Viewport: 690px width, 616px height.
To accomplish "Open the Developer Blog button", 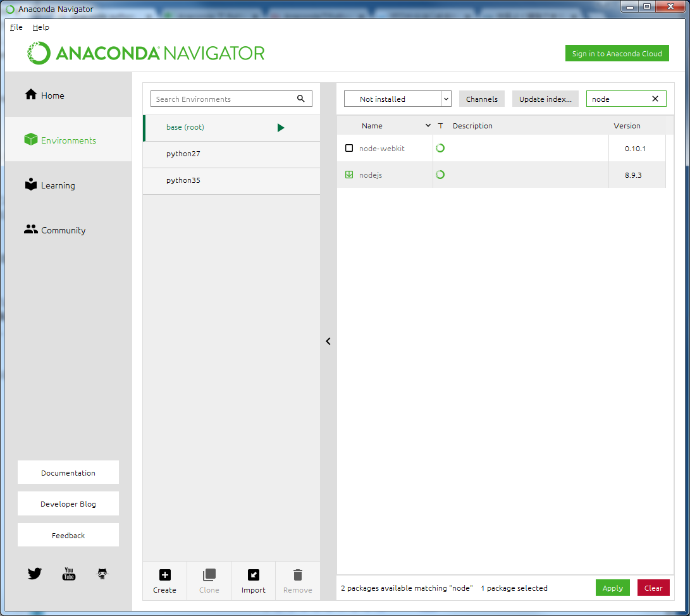I will coord(68,504).
